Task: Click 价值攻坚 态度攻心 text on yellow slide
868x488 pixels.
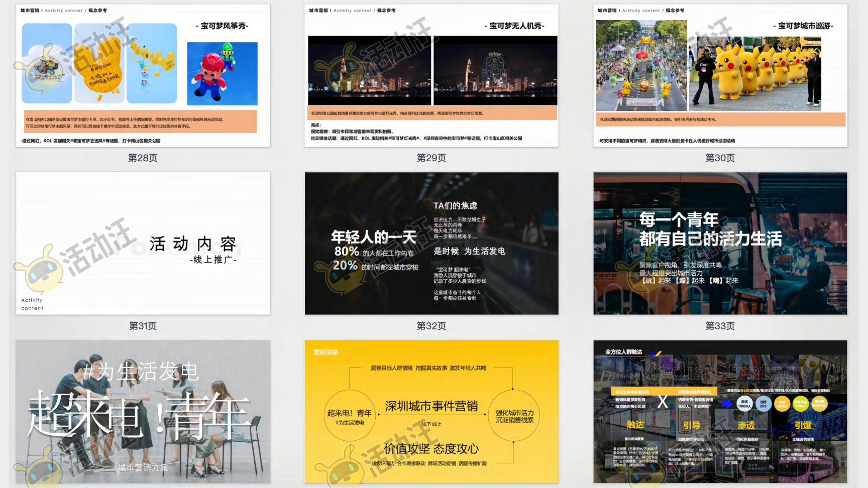Action: pos(431,448)
